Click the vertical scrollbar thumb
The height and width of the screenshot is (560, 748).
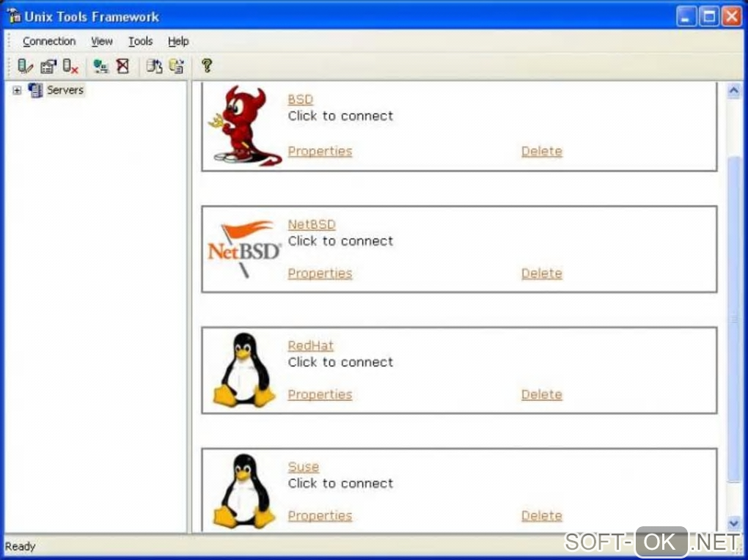733,319
